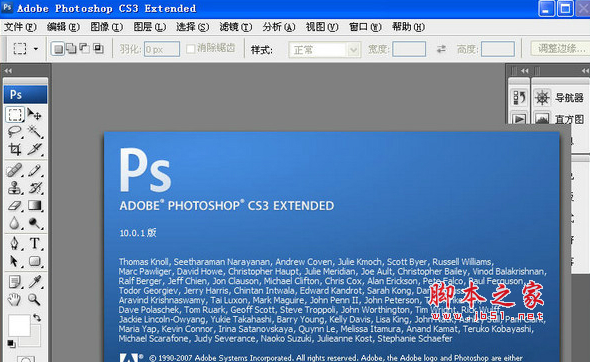Click the background color swatch
This screenshot has height=362, width=590.
[35, 341]
